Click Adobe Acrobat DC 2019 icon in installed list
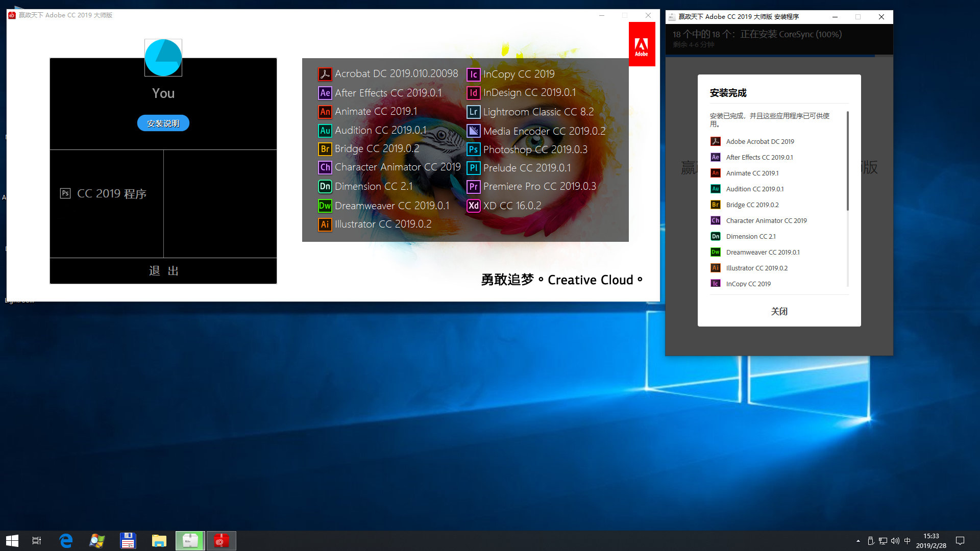This screenshot has height=551, width=980. [x=716, y=141]
